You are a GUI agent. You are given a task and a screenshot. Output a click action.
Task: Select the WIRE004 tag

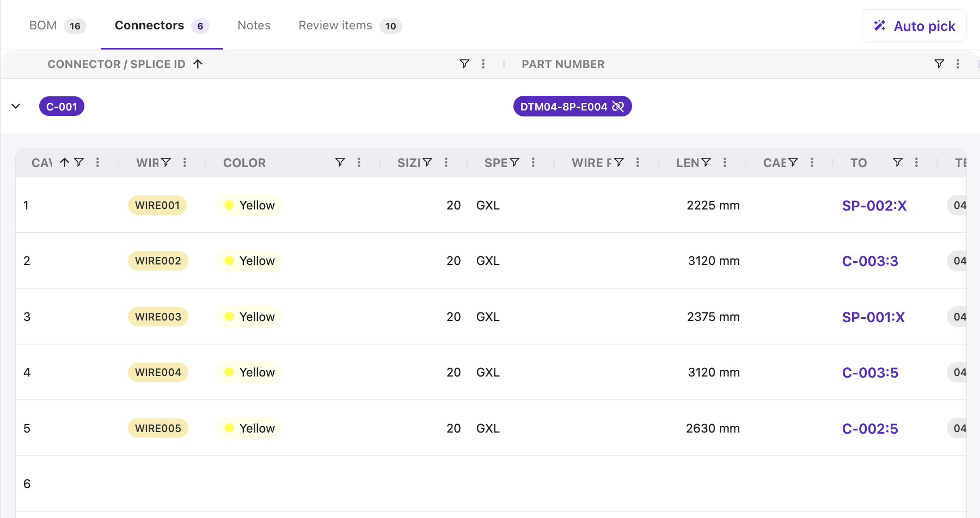158,372
